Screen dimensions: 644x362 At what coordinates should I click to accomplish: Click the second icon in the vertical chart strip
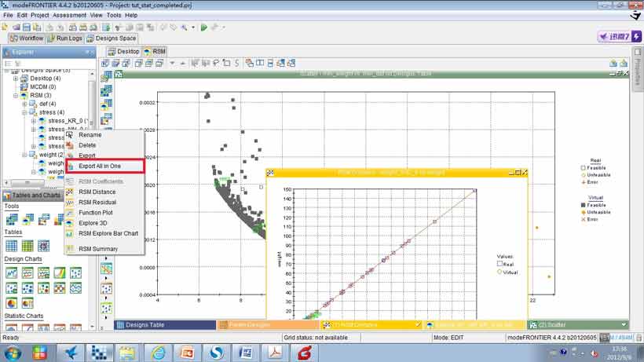106,90
